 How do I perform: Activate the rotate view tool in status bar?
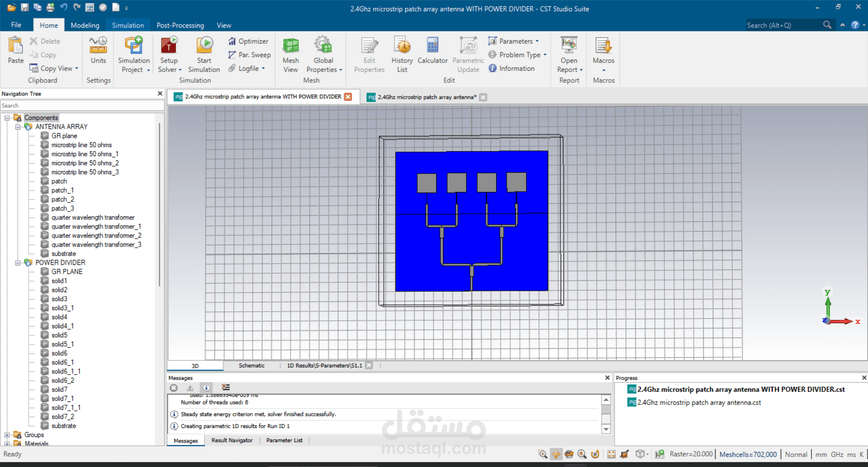pyautogui.click(x=569, y=454)
